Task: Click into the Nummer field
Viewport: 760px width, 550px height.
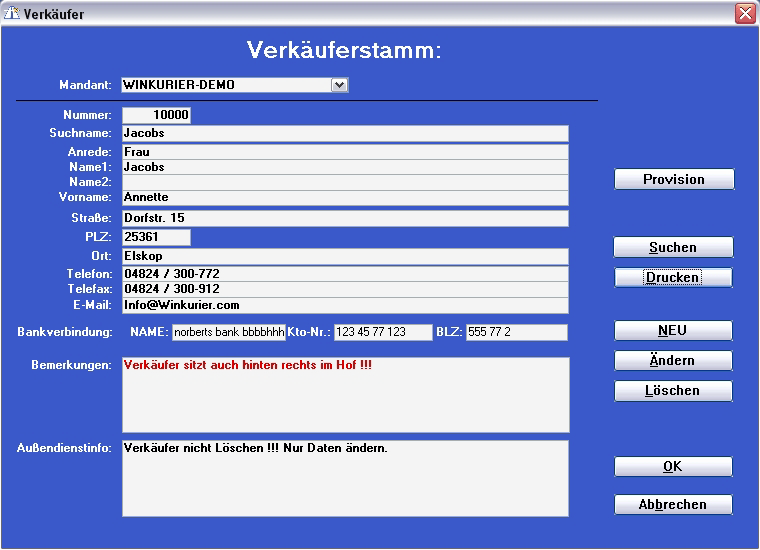Action: pos(156,116)
